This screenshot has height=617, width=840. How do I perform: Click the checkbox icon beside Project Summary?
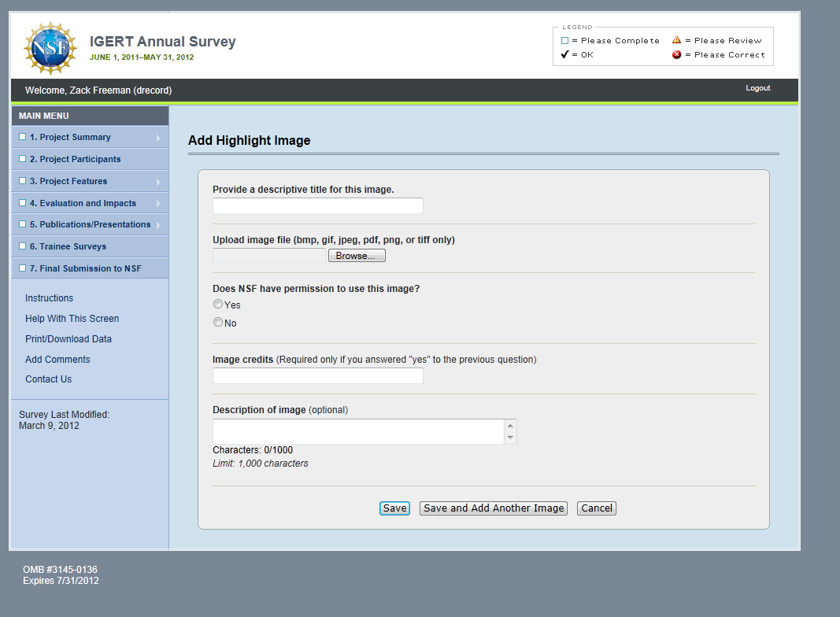(23, 137)
